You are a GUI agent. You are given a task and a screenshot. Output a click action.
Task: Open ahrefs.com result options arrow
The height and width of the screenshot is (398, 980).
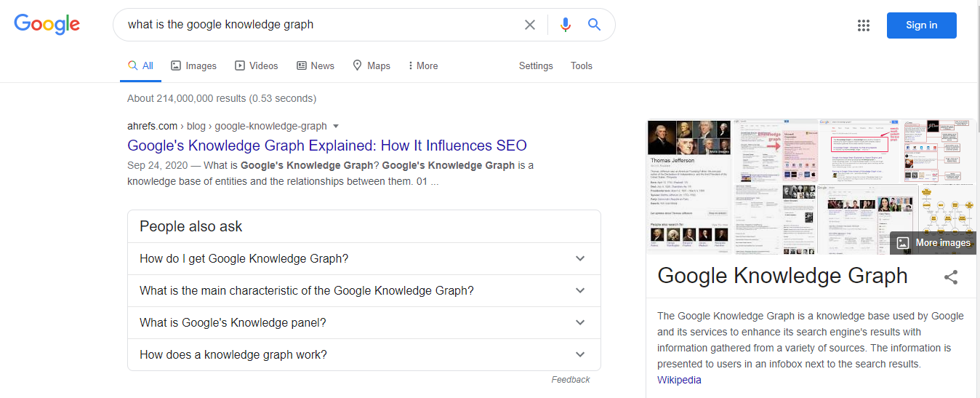coord(336,126)
